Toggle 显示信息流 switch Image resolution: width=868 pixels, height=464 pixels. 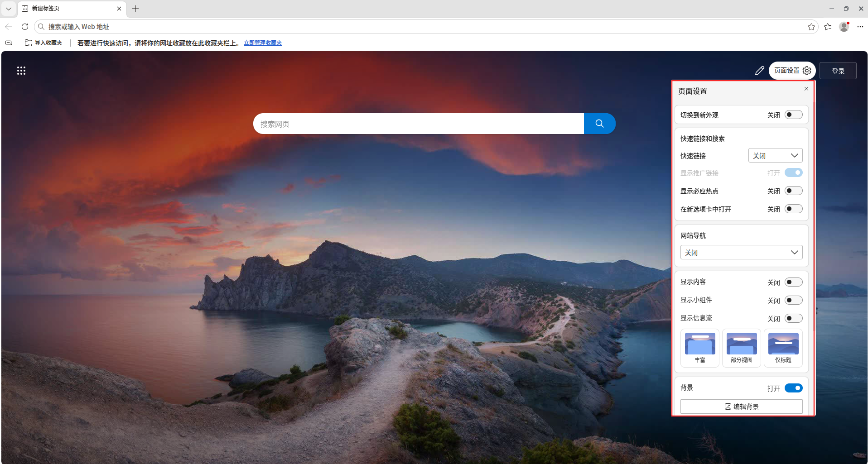[794, 318]
